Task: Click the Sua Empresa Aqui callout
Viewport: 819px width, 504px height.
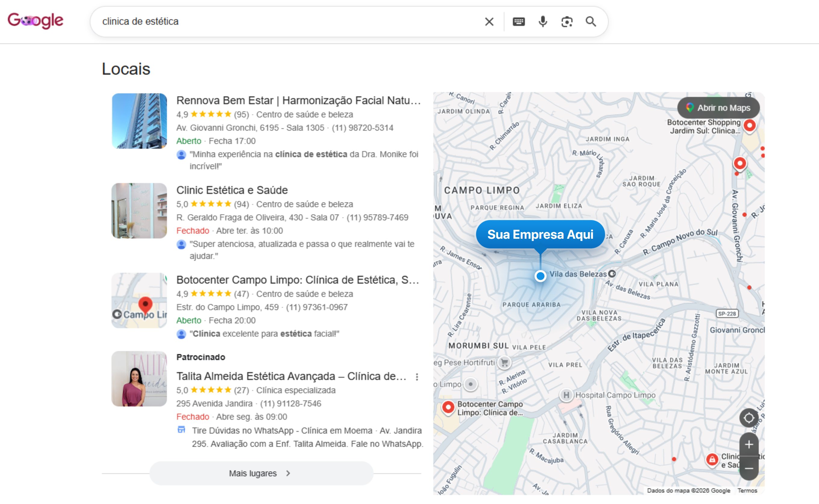Action: tap(540, 234)
